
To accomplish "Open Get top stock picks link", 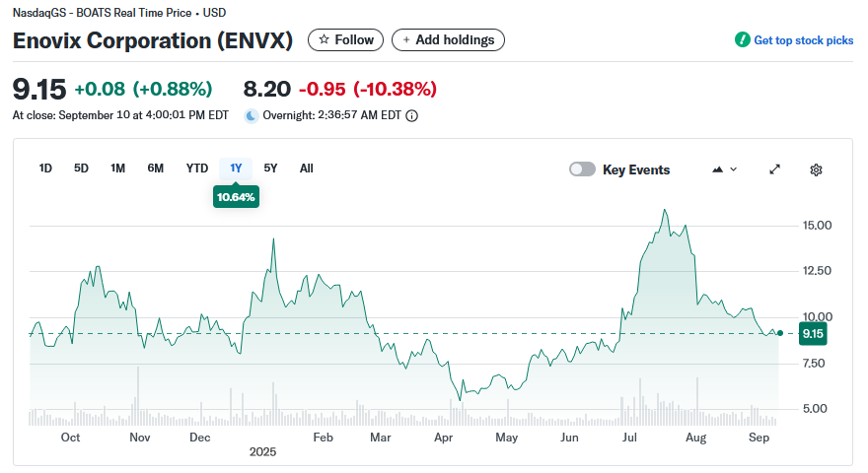I will 803,40.
